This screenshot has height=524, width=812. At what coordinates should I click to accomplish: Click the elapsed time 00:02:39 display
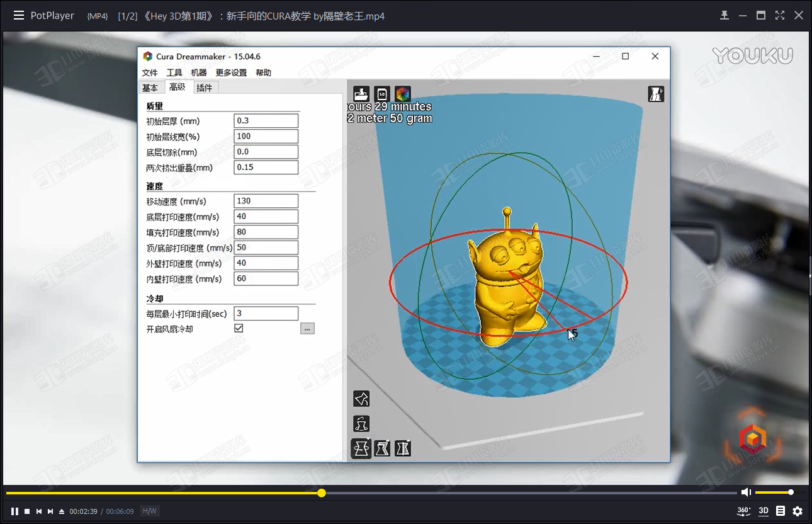83,511
